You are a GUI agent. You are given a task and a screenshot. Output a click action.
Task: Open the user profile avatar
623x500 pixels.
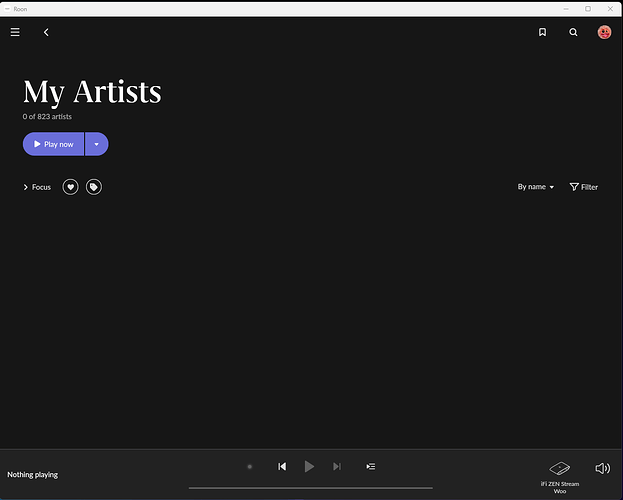604,32
